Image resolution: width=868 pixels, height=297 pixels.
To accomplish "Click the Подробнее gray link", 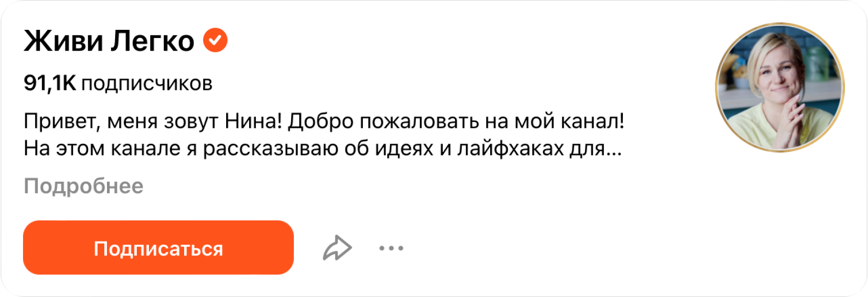I will 84,186.
